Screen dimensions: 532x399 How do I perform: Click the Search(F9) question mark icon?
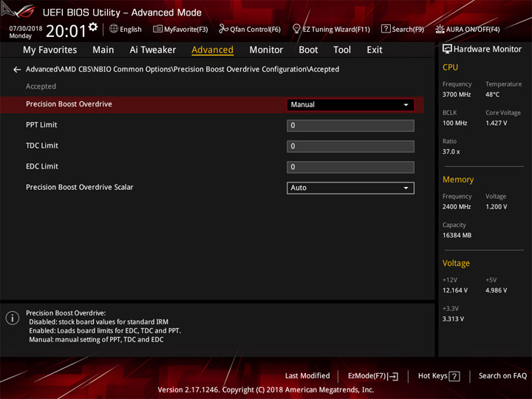pyautogui.click(x=386, y=29)
